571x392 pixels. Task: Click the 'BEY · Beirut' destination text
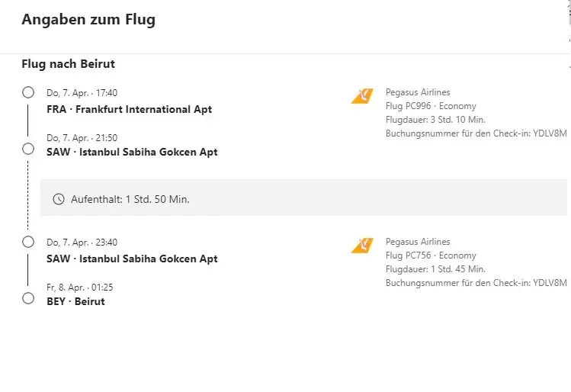coord(75,301)
